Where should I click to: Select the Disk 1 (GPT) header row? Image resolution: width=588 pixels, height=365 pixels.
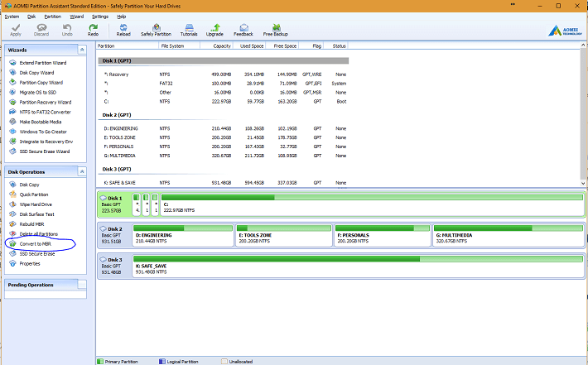click(x=224, y=60)
